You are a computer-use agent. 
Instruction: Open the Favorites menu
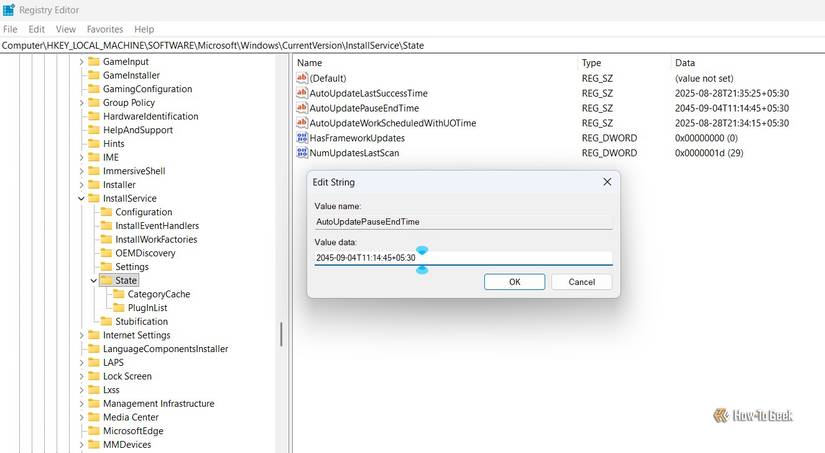click(105, 29)
